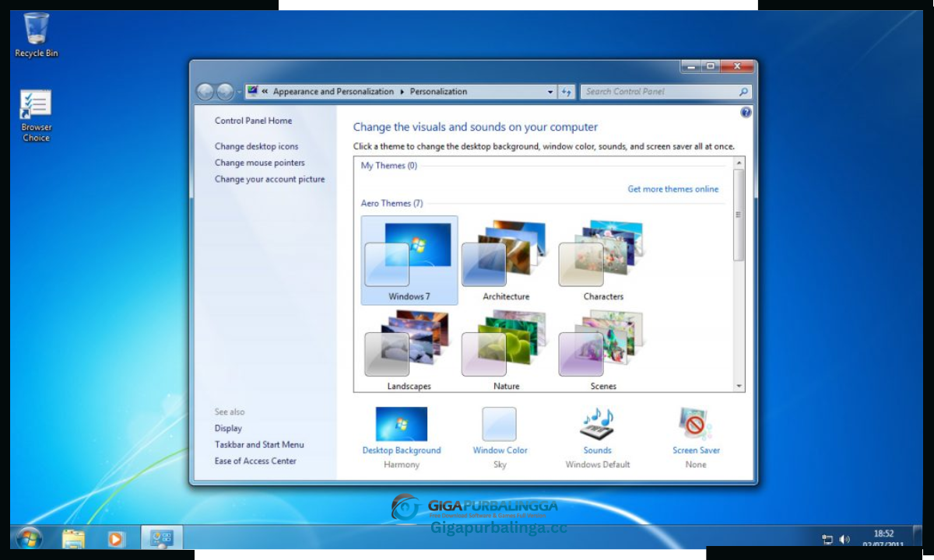Open the Window Color Sky swatch
The width and height of the screenshot is (934, 560).
[499, 424]
